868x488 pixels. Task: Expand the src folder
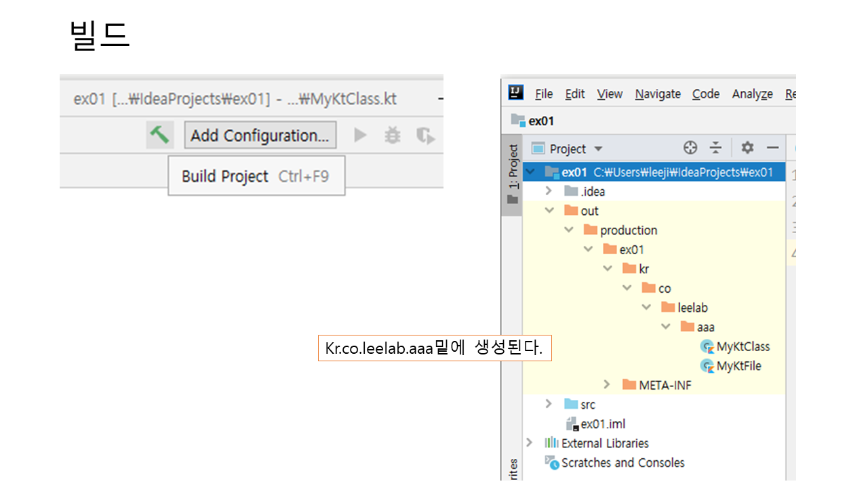point(549,405)
